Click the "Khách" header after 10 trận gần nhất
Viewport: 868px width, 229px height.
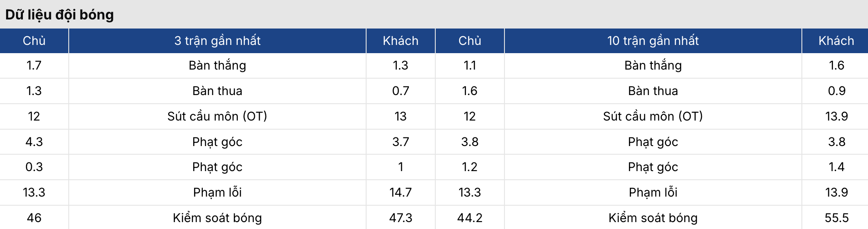836,41
